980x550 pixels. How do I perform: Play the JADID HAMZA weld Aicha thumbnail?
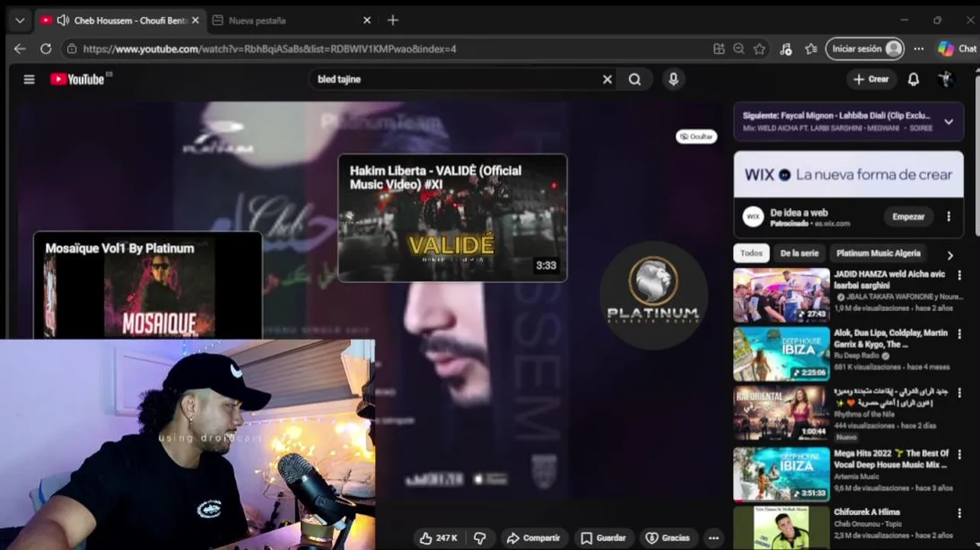(x=782, y=295)
